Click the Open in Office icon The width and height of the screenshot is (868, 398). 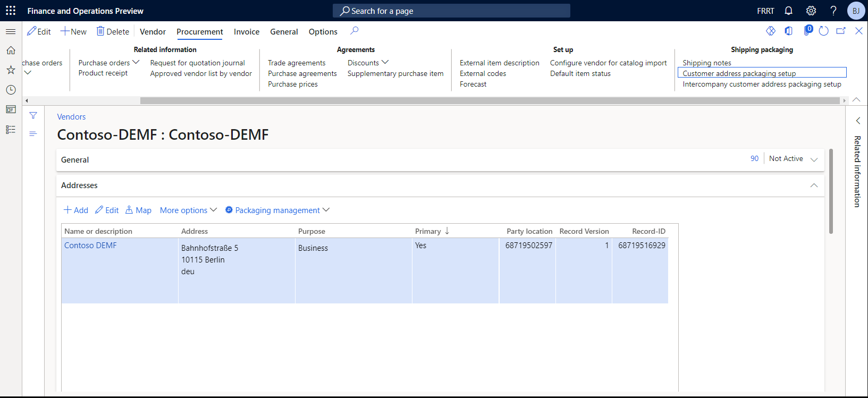click(789, 31)
